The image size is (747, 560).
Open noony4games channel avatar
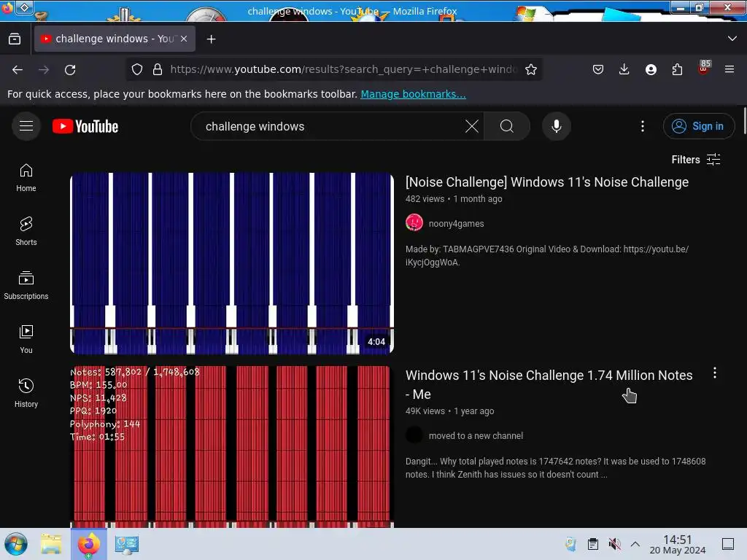pyautogui.click(x=414, y=223)
